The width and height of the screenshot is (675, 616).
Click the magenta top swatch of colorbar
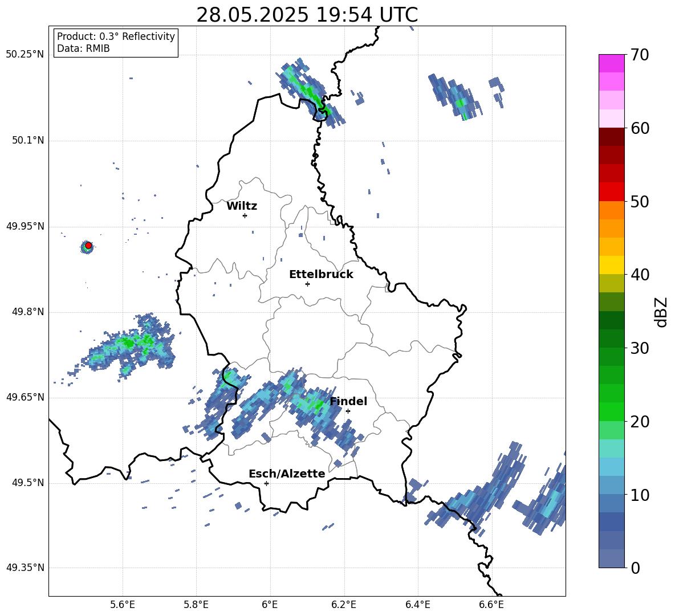[x=611, y=64]
